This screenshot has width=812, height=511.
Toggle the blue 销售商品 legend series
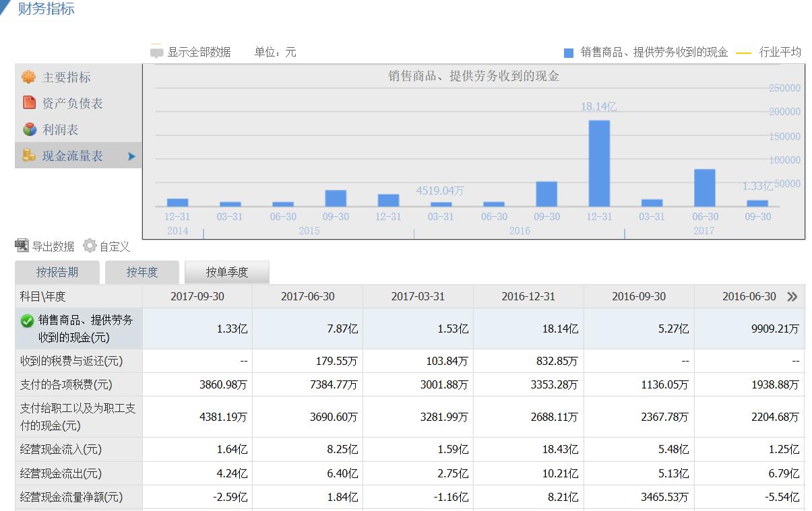pyautogui.click(x=569, y=53)
